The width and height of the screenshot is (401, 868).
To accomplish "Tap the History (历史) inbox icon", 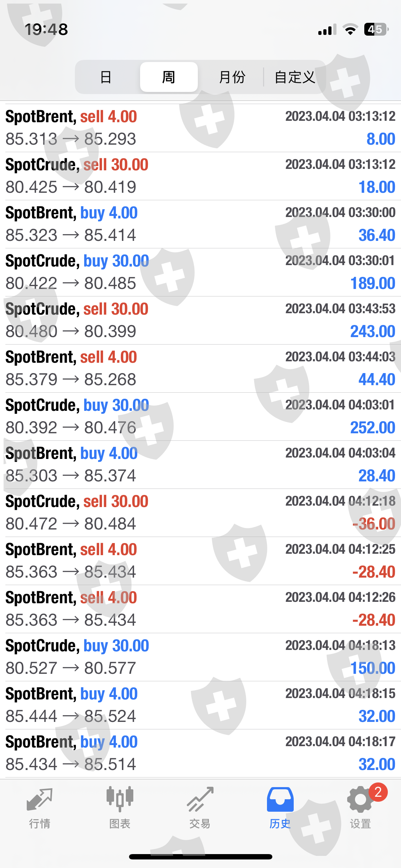I will (x=280, y=800).
